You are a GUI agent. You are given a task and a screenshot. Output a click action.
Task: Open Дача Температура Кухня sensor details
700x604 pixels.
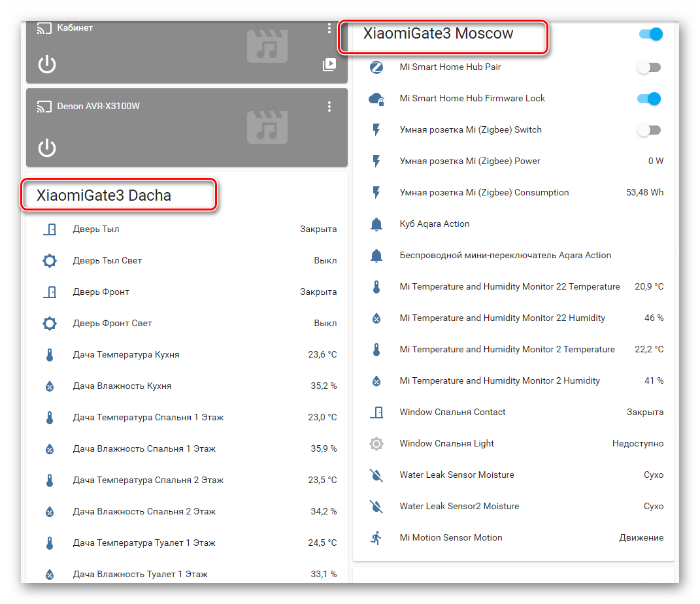point(126,355)
